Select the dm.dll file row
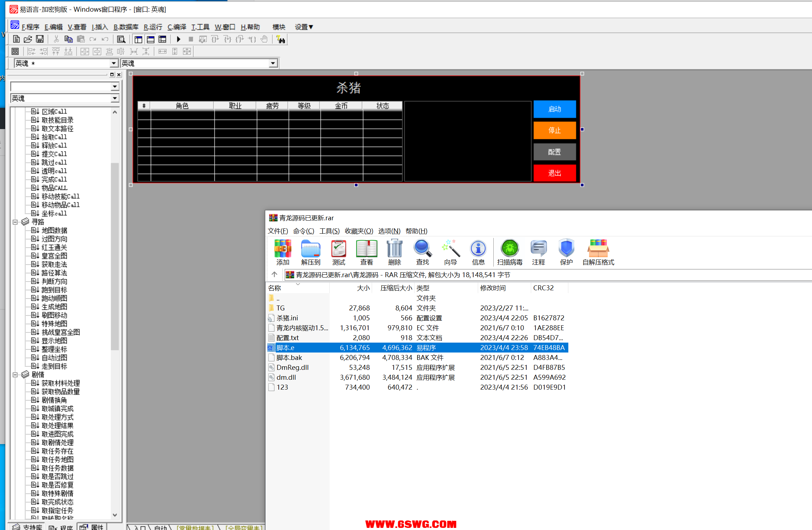Viewport: 812px width, 530px height. point(418,378)
